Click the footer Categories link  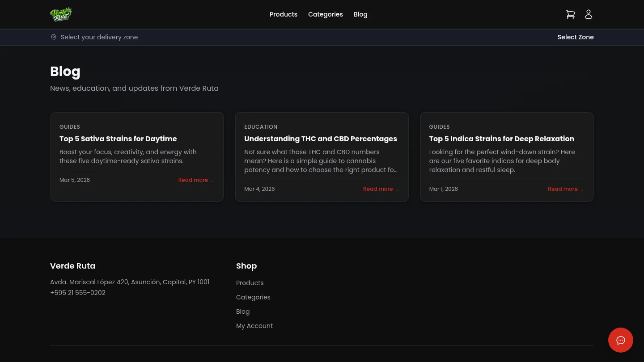click(253, 297)
